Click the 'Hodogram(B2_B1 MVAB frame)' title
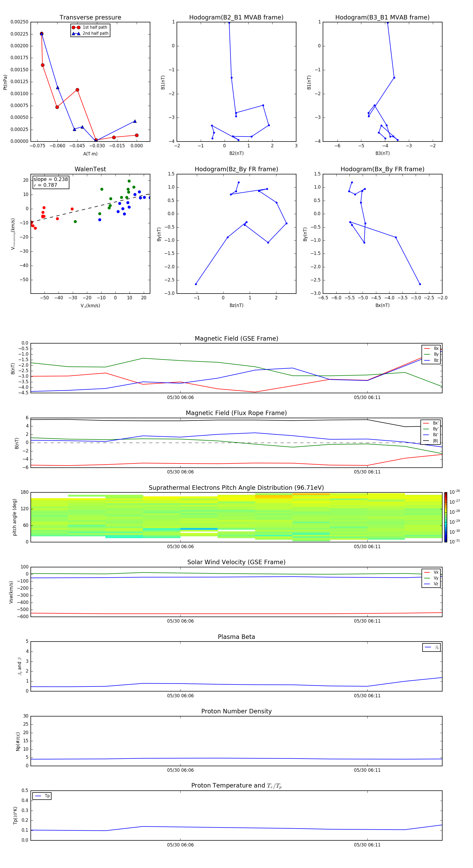 (236, 18)
